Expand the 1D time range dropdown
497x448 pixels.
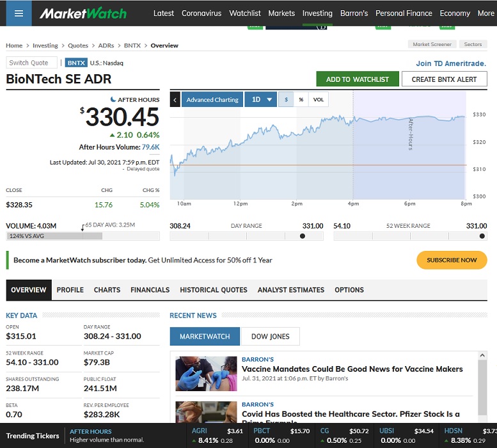(261, 100)
